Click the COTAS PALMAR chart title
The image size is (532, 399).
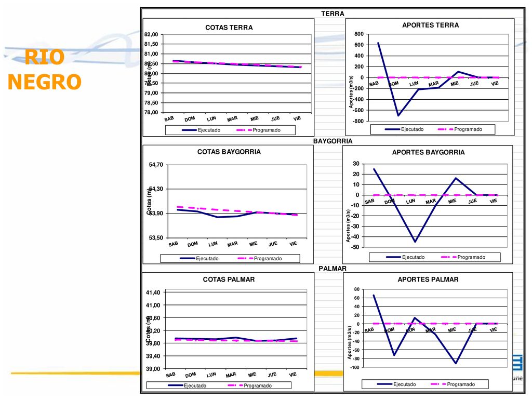229,279
